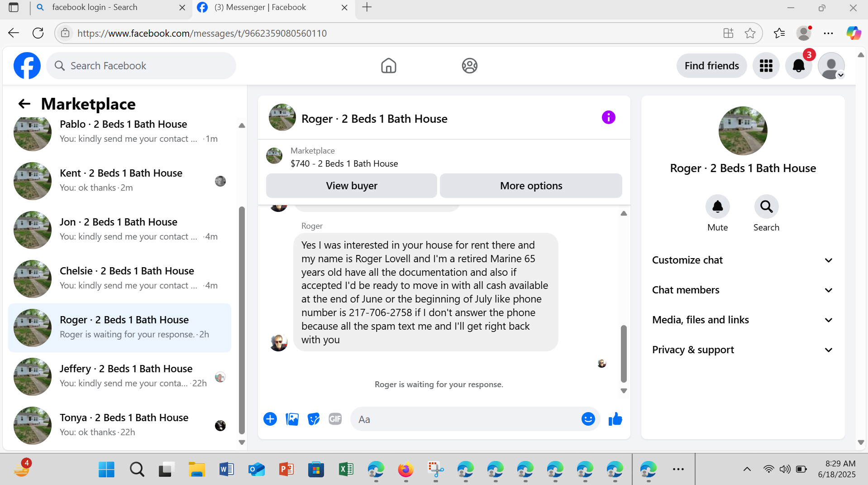Open Tonya's 2 Beds 1 Bath House chat

pos(120,426)
